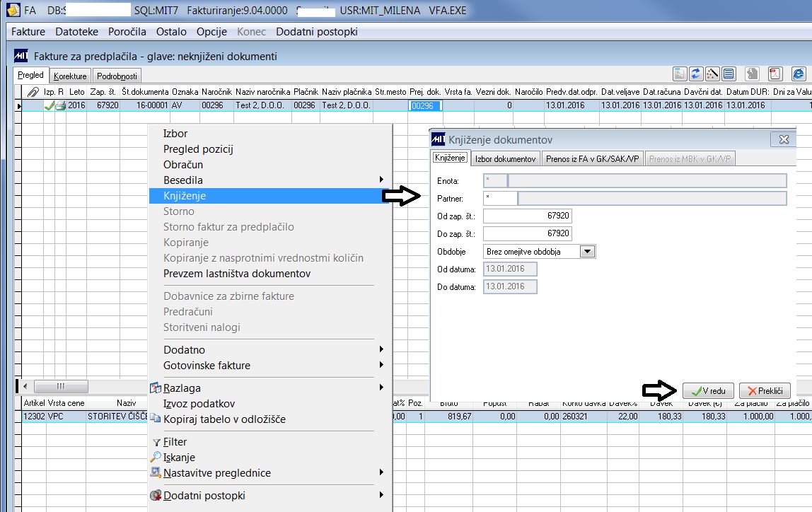Open the Poročila menu

tap(127, 32)
